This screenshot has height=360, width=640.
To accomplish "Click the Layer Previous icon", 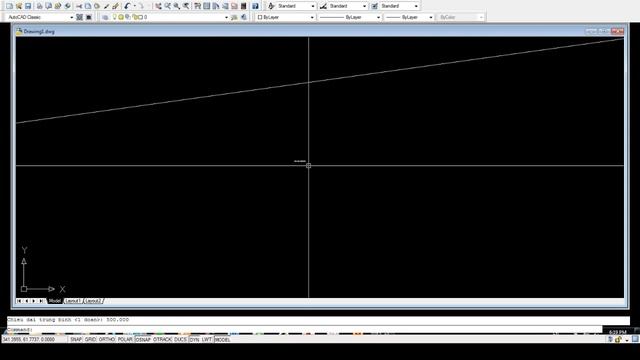I will pyautogui.click(x=244, y=17).
